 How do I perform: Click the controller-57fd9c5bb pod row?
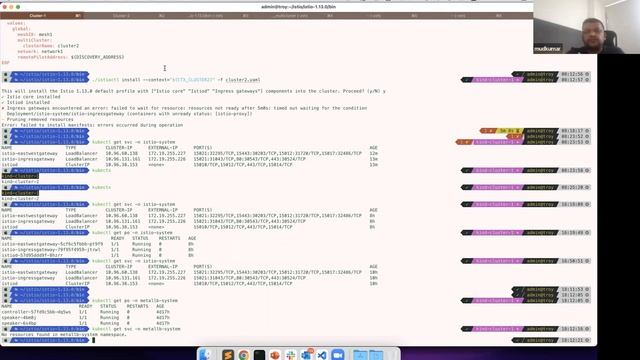tap(85, 312)
